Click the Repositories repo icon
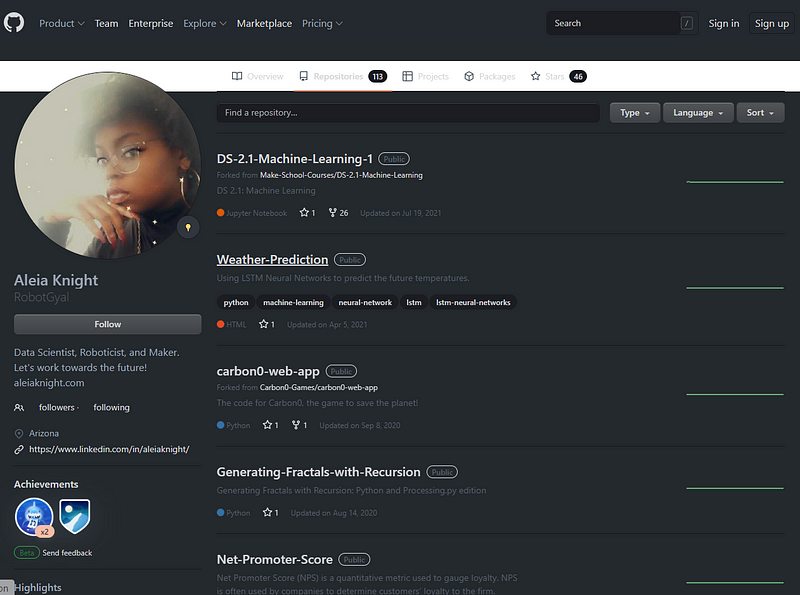Viewport: 800px width, 595px height. [304, 76]
